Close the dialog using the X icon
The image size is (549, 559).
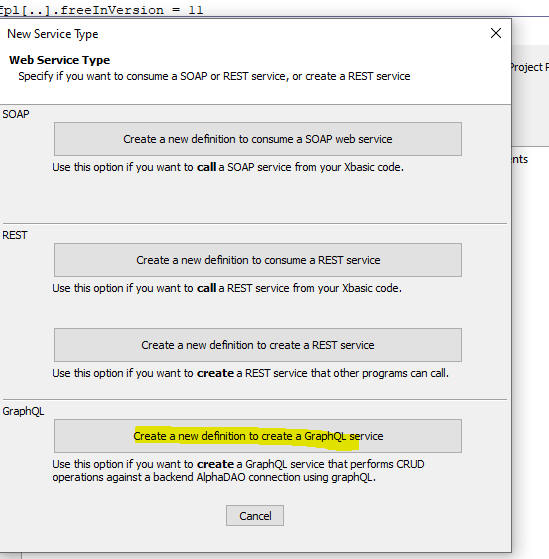[x=496, y=33]
